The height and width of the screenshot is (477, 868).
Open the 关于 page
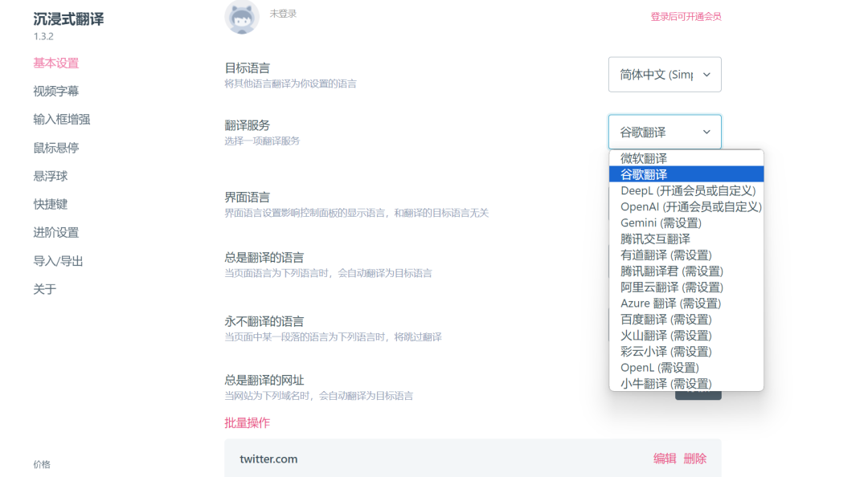point(44,289)
